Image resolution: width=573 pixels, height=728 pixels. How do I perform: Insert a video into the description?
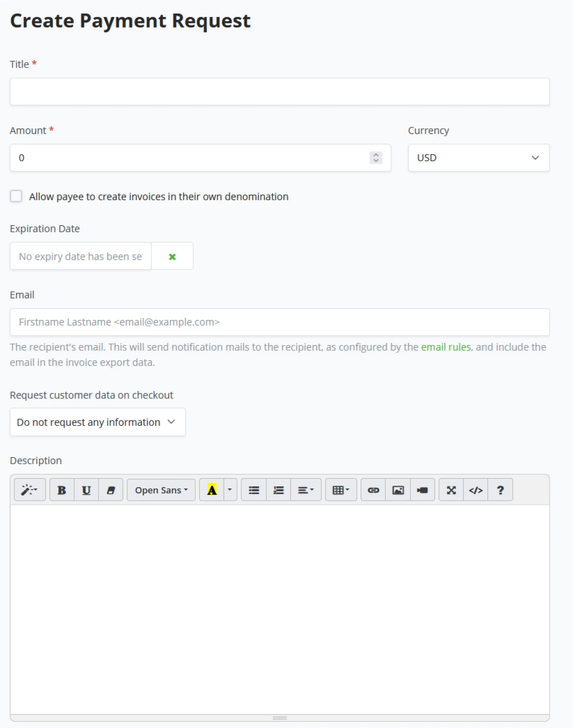pos(422,490)
